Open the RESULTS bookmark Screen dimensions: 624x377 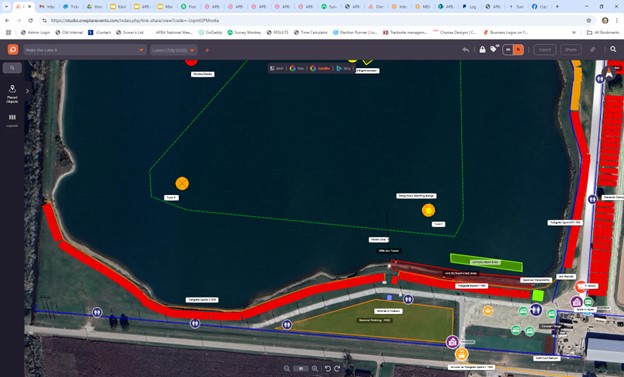277,32
